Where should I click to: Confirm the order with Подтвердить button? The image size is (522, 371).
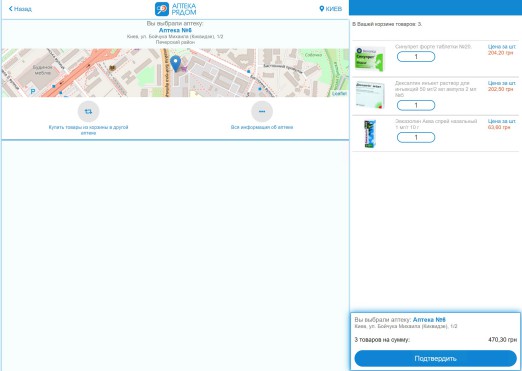[436, 359]
